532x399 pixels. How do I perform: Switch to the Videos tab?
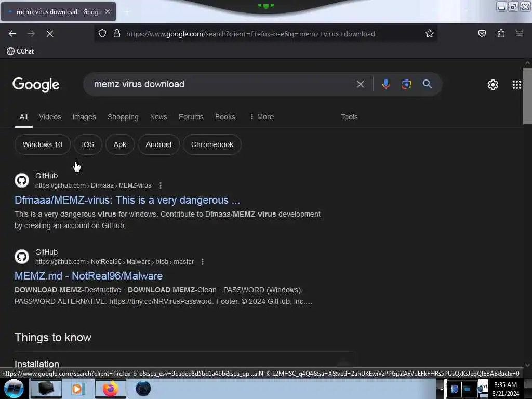pyautogui.click(x=50, y=117)
